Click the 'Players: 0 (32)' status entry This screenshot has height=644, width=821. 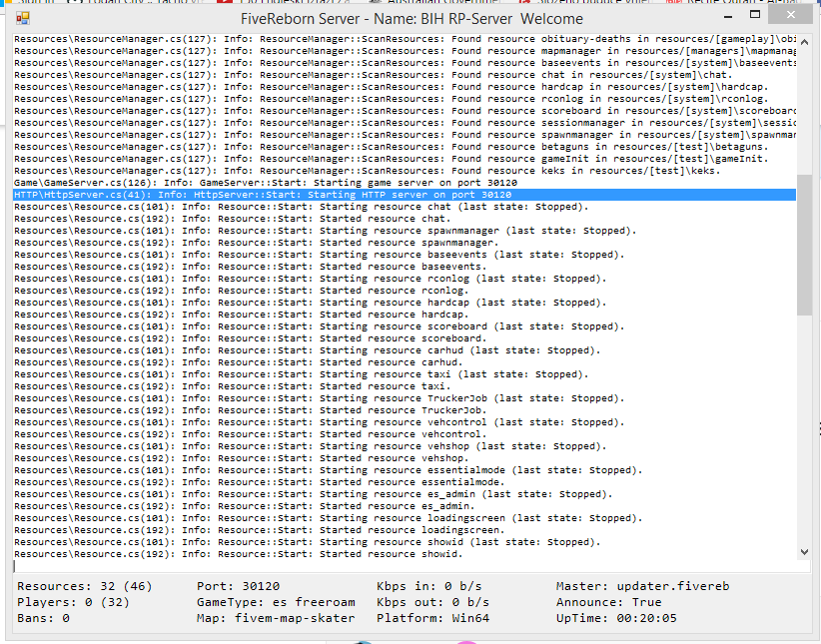(x=73, y=603)
